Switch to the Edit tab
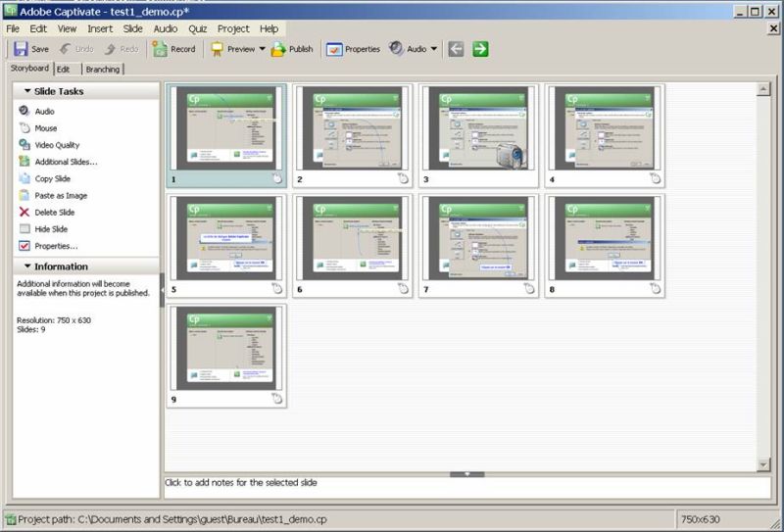This screenshot has width=784, height=532. pos(64,69)
